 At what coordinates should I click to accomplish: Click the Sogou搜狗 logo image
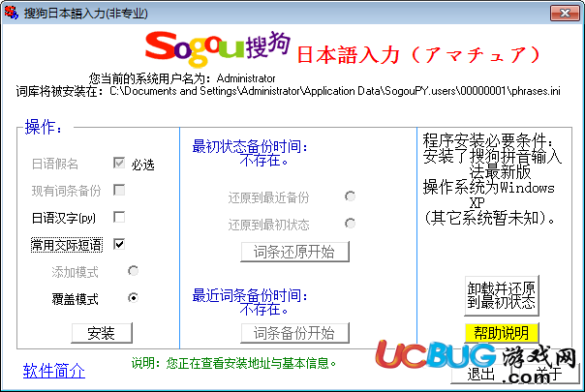[x=218, y=47]
